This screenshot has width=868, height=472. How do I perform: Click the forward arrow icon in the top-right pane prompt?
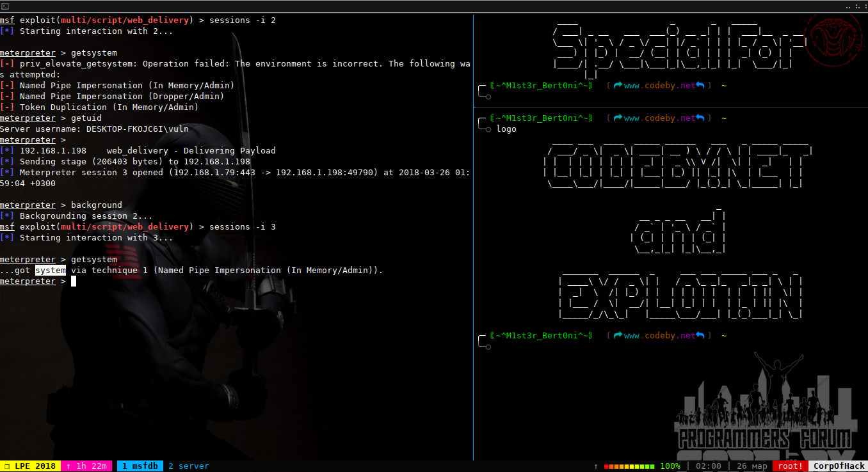tap(618, 85)
